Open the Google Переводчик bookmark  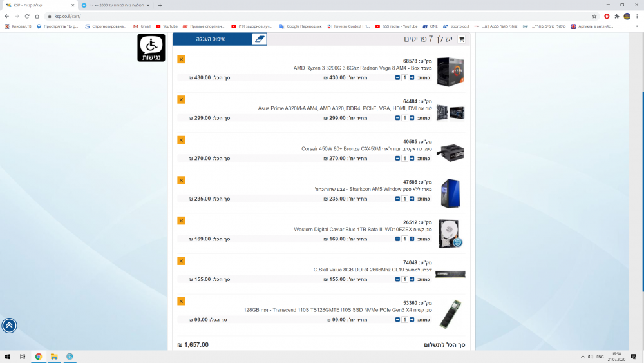click(x=300, y=26)
